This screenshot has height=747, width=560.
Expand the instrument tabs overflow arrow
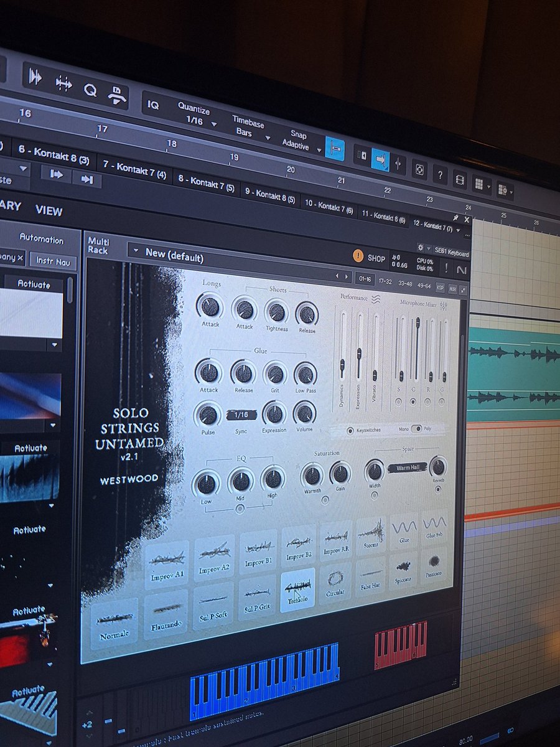[x=459, y=230]
